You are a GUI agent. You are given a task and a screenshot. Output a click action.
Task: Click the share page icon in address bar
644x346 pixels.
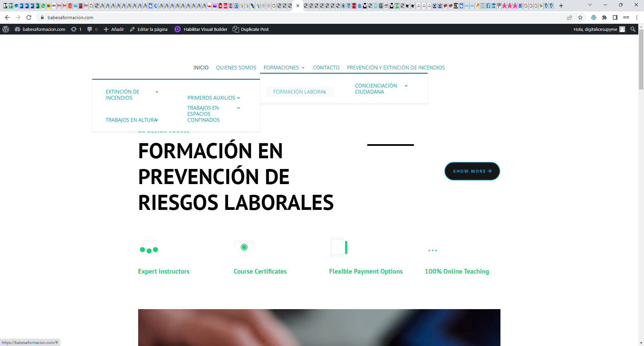pyautogui.click(x=570, y=17)
